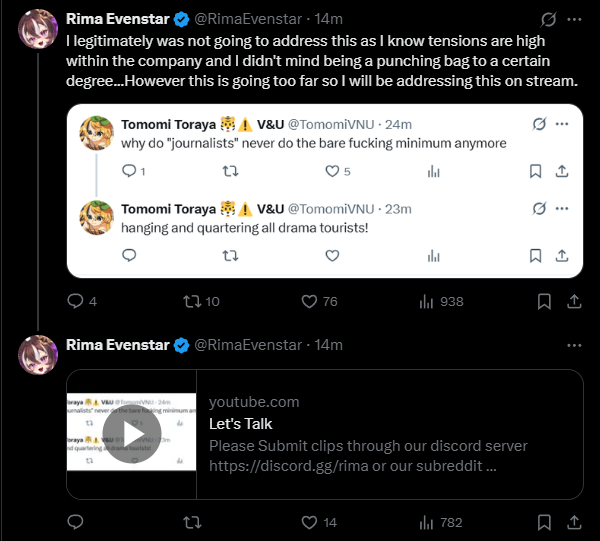Screen dimensions: 600x541
Task: Retweet Rima's tweet with 10 reposts
Action: (x=191, y=301)
